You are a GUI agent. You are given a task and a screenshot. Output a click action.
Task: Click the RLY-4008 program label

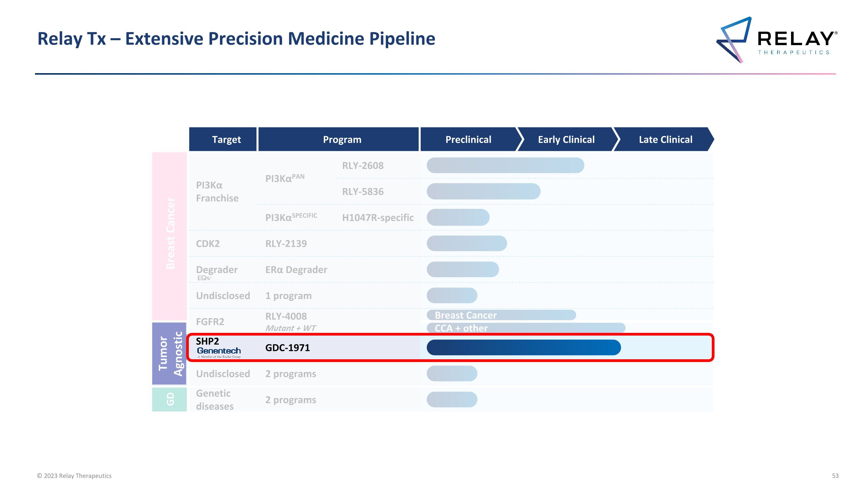[286, 316]
